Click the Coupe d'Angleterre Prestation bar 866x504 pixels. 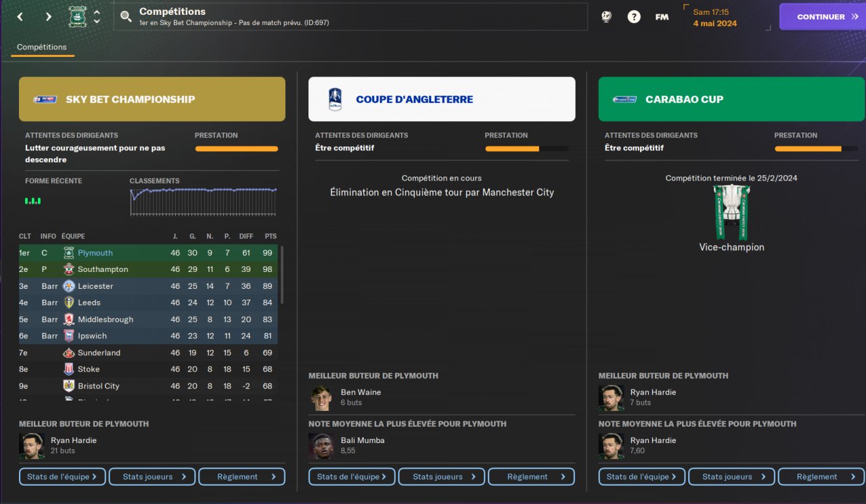coord(526,148)
